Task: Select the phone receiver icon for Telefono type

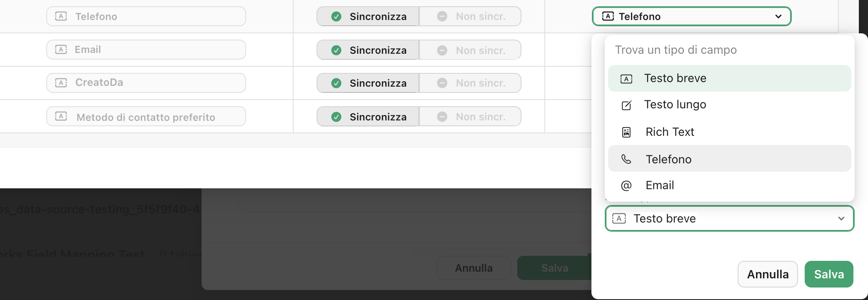Action: 626,159
